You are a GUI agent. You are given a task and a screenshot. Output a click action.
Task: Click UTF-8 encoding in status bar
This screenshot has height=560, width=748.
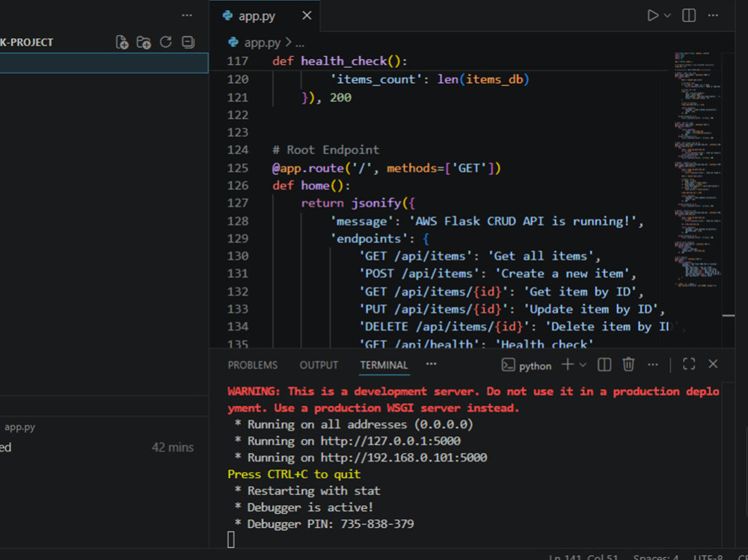(x=708, y=557)
